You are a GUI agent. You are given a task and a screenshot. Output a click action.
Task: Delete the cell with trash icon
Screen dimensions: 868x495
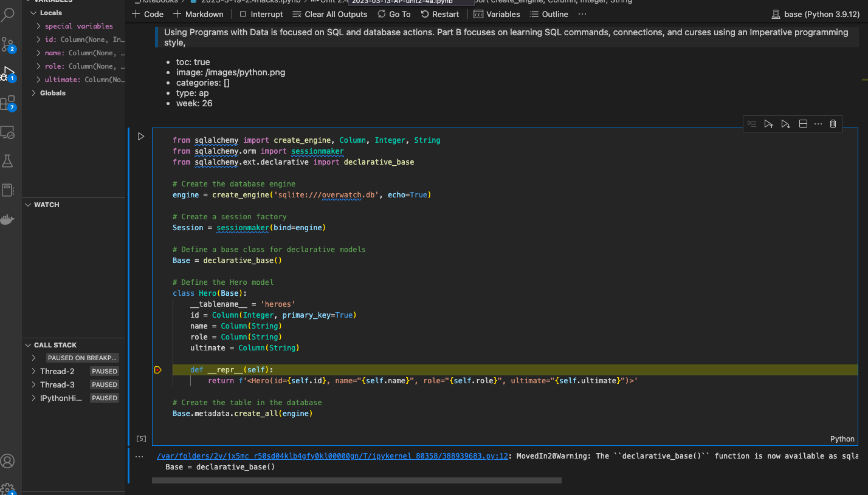pos(833,123)
